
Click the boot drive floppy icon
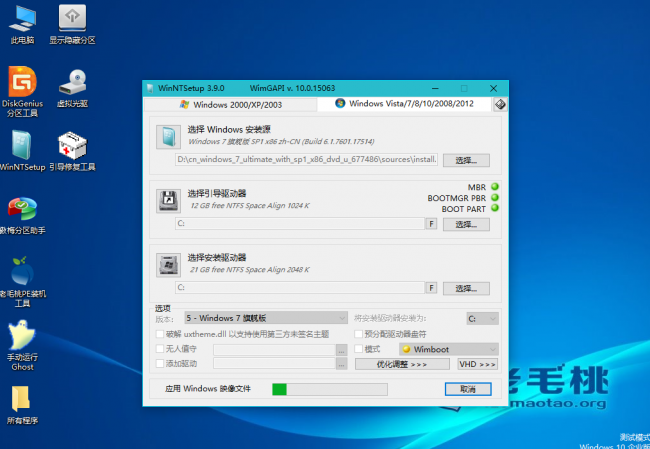(x=168, y=201)
